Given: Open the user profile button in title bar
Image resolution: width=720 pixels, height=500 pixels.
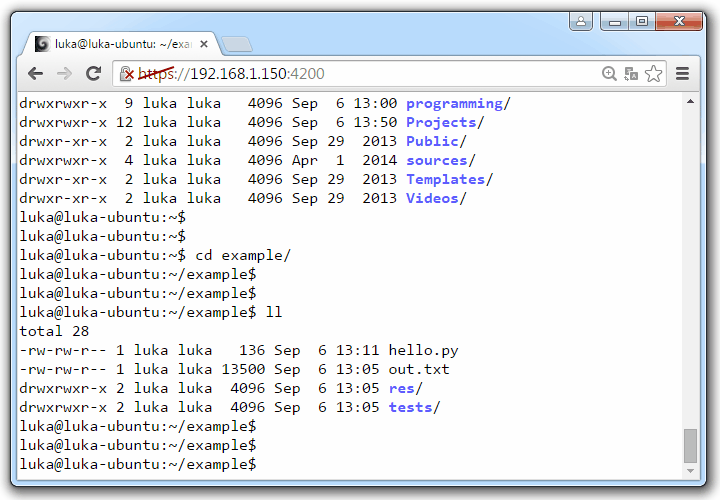Looking at the screenshot, I should [580, 20].
